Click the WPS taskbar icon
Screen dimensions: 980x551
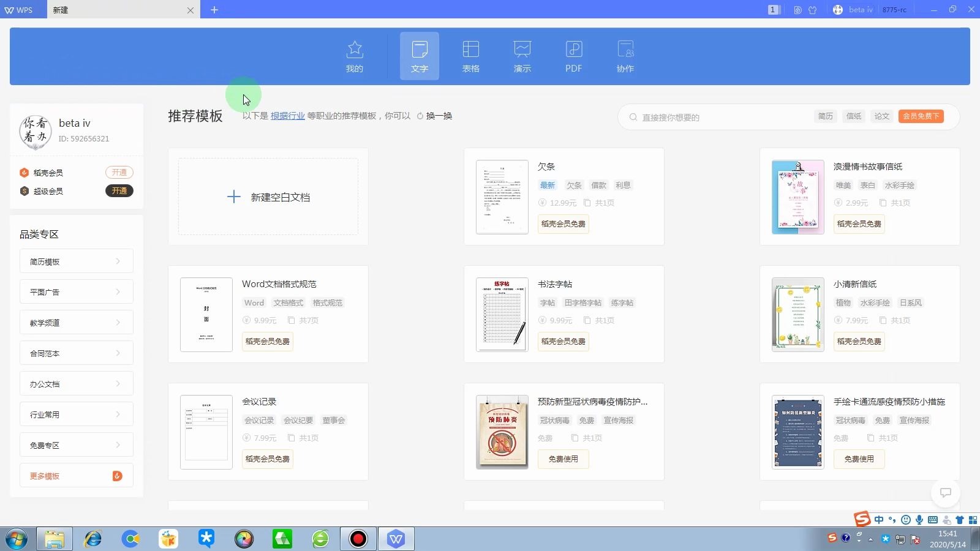[x=396, y=539]
